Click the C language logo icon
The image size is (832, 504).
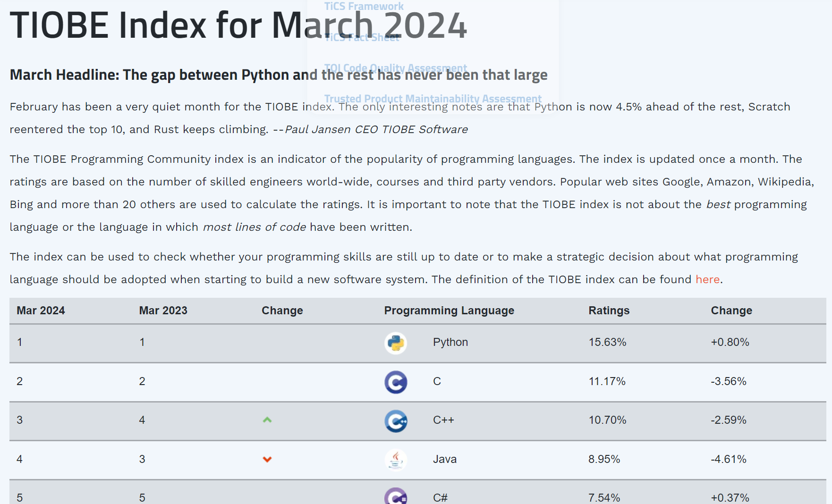tap(396, 382)
